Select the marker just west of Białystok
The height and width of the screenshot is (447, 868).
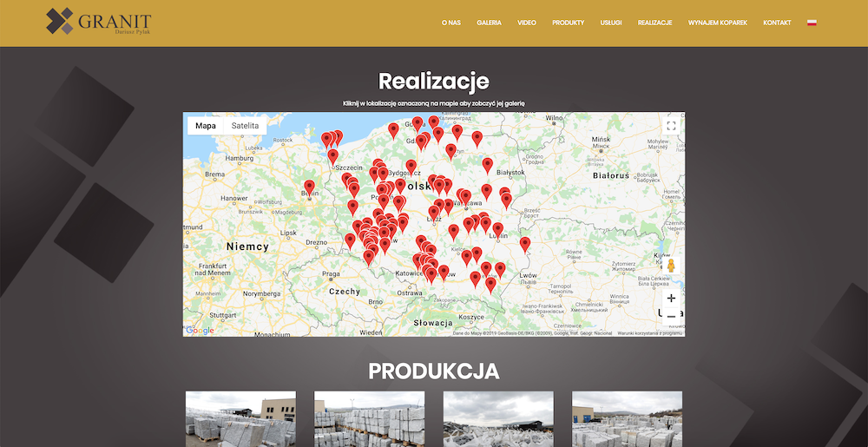click(x=487, y=164)
